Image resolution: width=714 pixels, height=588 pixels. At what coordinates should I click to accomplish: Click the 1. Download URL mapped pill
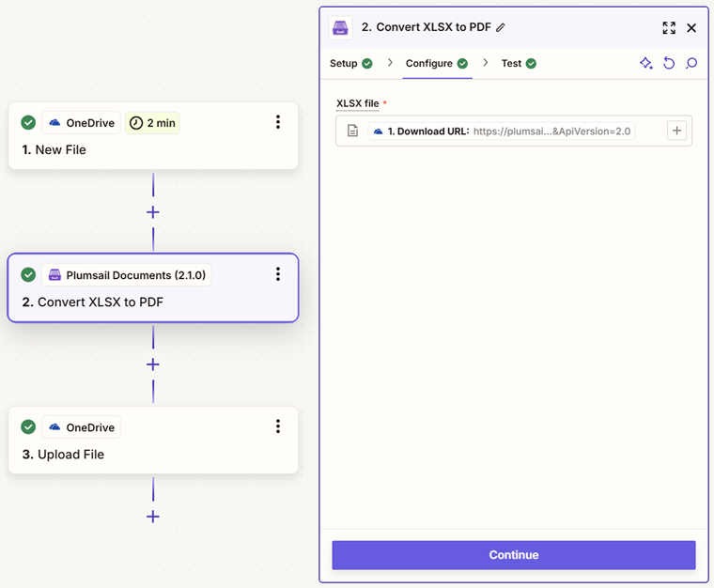tap(502, 132)
